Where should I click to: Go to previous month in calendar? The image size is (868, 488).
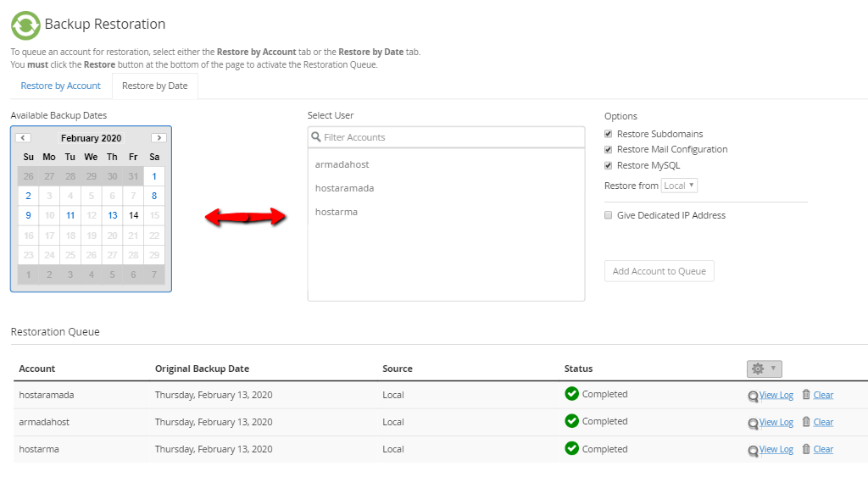pyautogui.click(x=23, y=138)
